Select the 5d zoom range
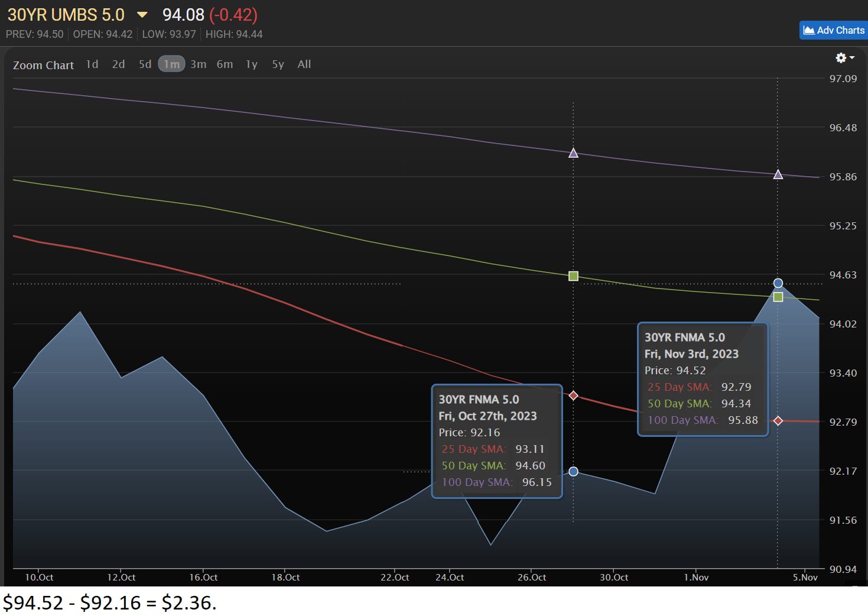 145,64
